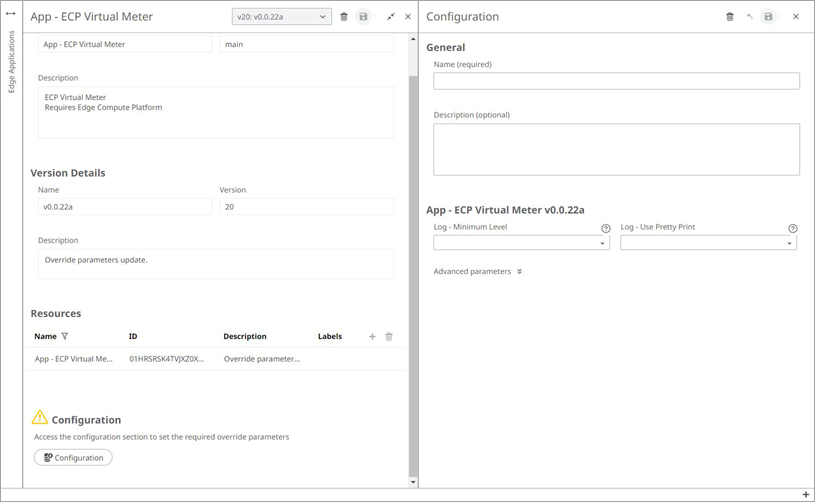Image resolution: width=815 pixels, height=502 pixels.
Task: Delete the application version via trash icon
Action: [344, 17]
